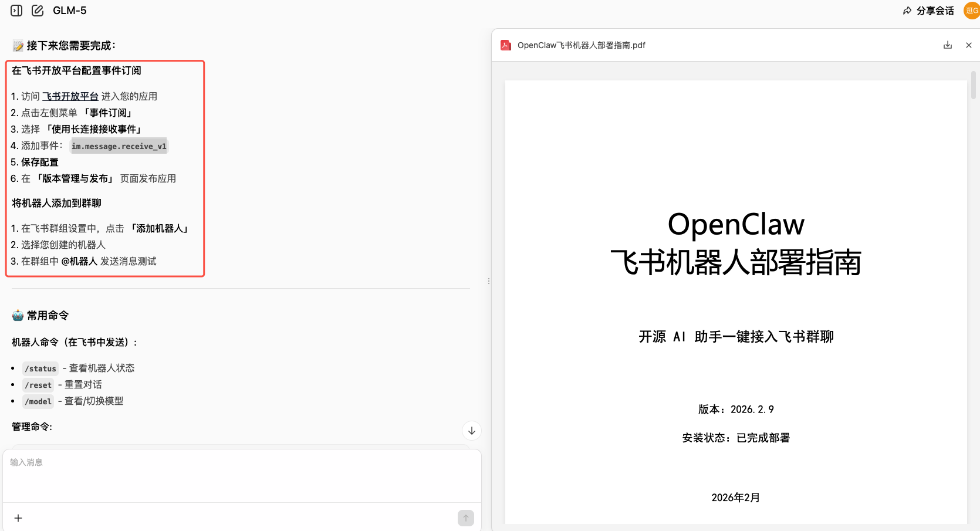Click the 分享会话 button
Viewport: 980px width, 531px height.
click(933, 10)
